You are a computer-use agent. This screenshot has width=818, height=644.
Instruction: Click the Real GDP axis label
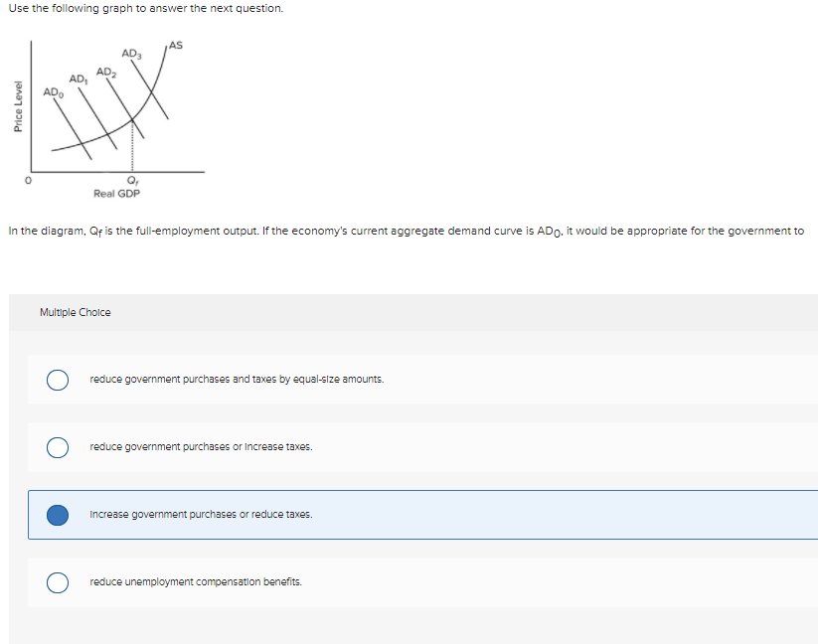(117, 194)
